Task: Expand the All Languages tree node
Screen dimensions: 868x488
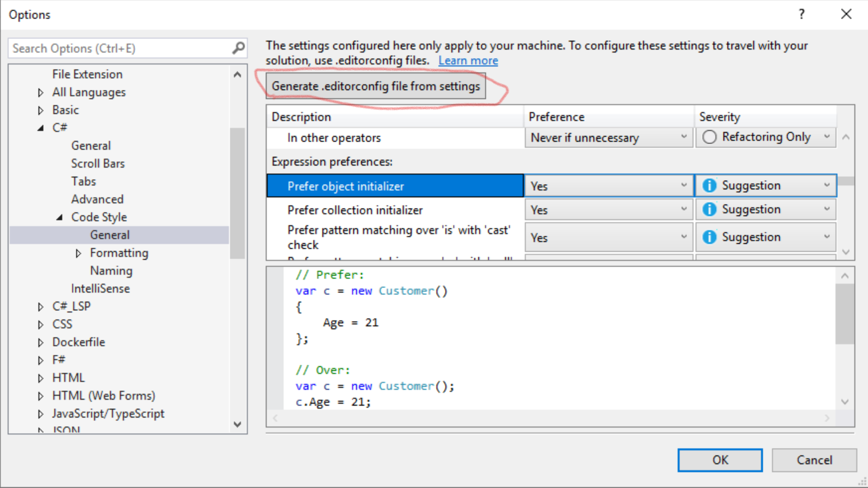Action: point(40,93)
